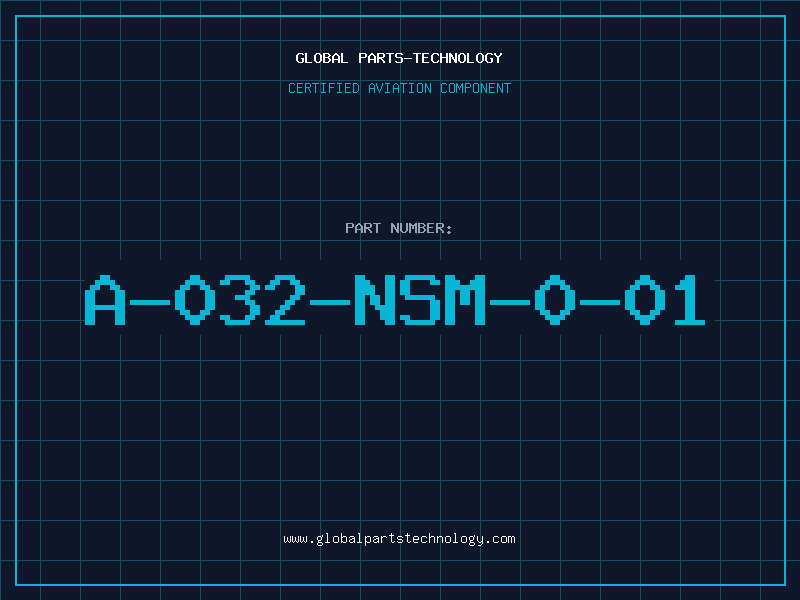Select the part number A-032-NSM-0-01
Viewport: 800px width, 600px height.
[395, 300]
